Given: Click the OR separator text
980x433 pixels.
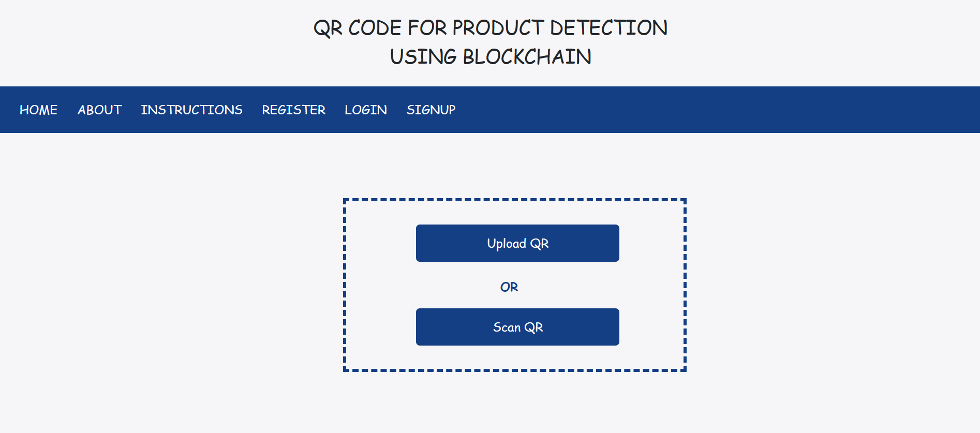Looking at the screenshot, I should [x=509, y=287].
